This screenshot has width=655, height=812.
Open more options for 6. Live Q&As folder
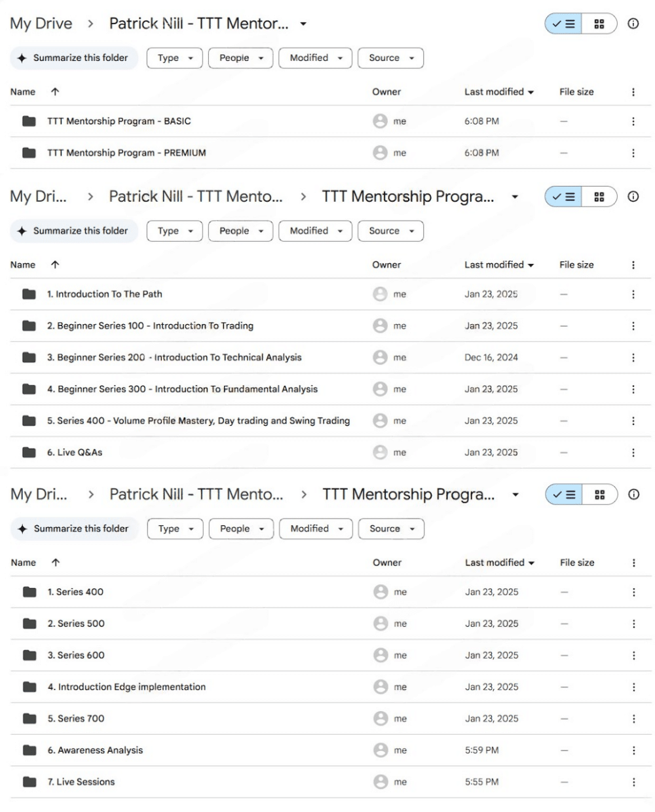pyautogui.click(x=633, y=452)
